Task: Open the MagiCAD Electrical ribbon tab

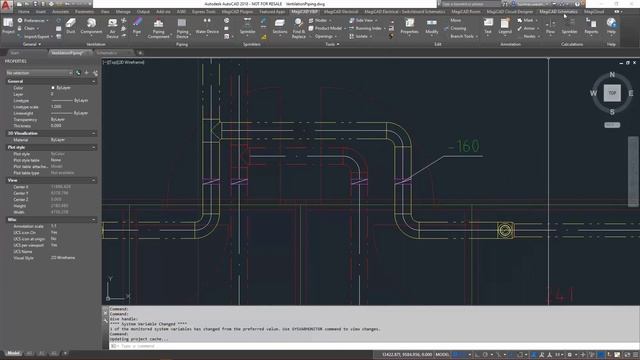Action: (340, 12)
